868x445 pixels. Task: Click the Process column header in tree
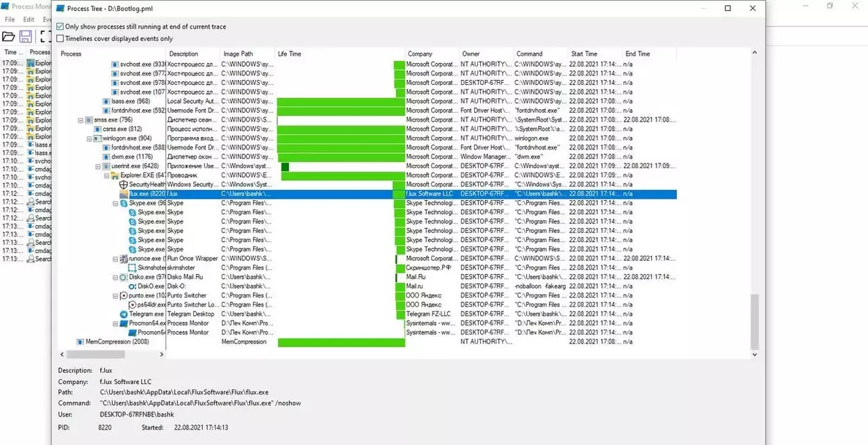tap(111, 54)
